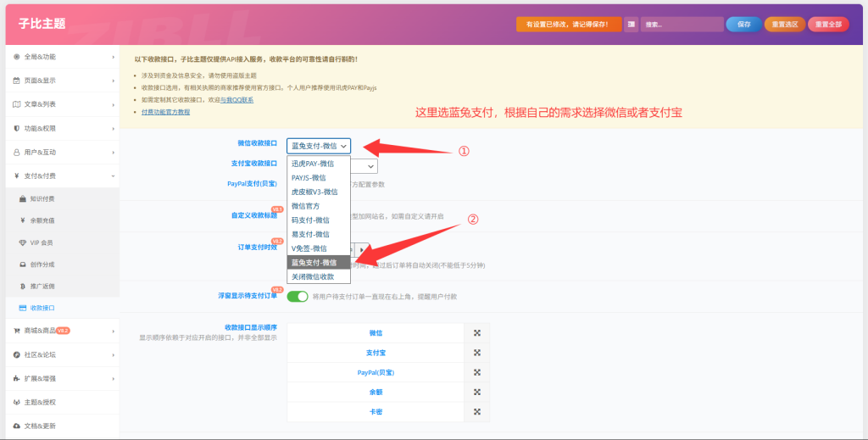Click the 社区&论坛 icon
This screenshot has height=440, width=868.
[x=17, y=354]
